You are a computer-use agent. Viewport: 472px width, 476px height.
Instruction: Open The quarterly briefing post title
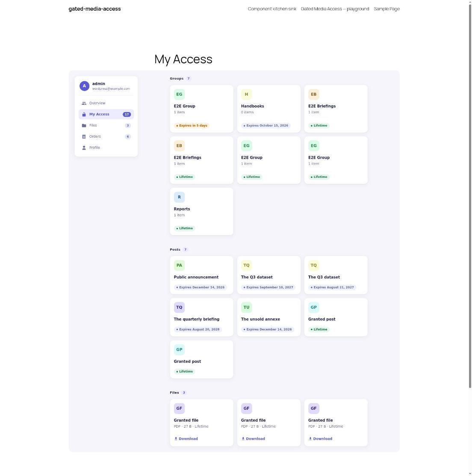coord(196,319)
